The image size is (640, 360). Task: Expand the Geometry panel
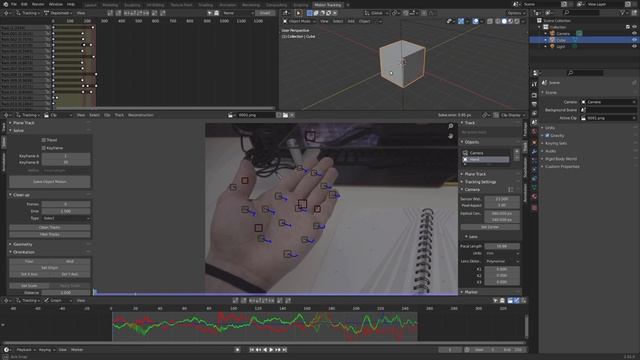pyautogui.click(x=22, y=244)
